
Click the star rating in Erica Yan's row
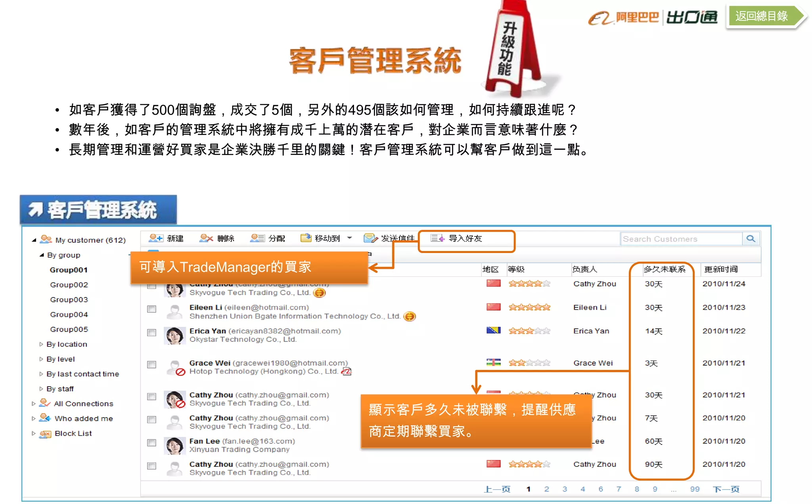[x=530, y=331]
